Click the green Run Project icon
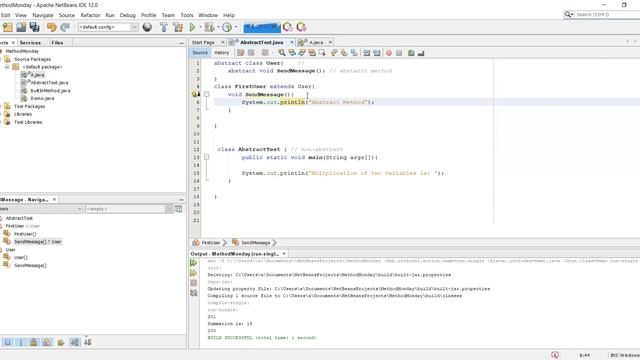640x360 pixels. [x=192, y=27]
